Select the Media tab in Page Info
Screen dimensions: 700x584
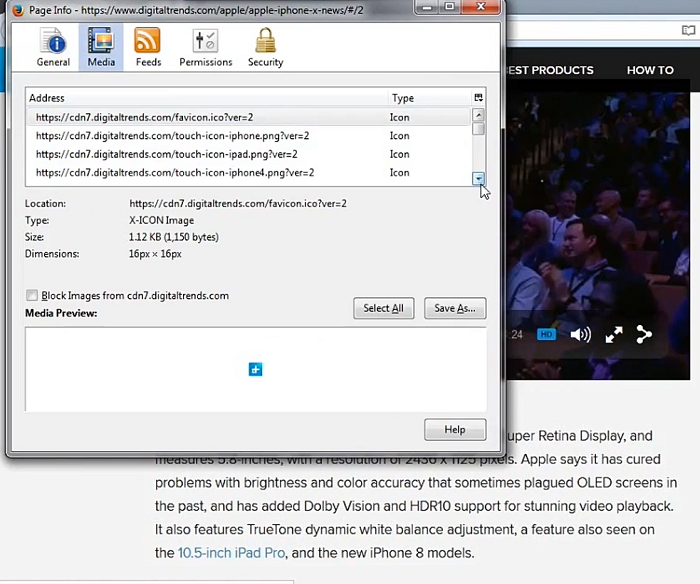[101, 47]
